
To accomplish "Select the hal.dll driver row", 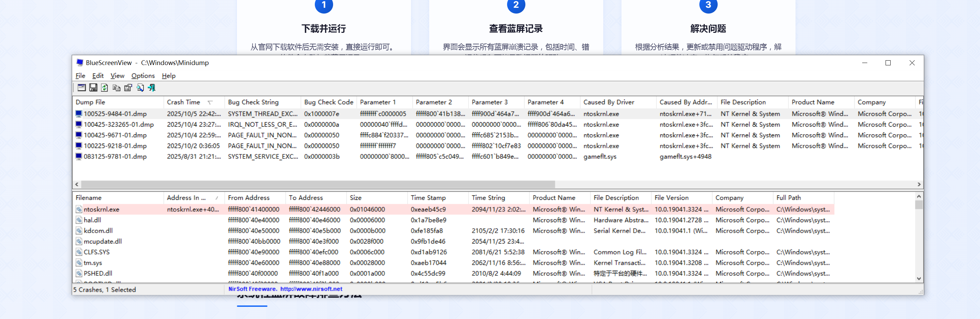I will click(454, 220).
